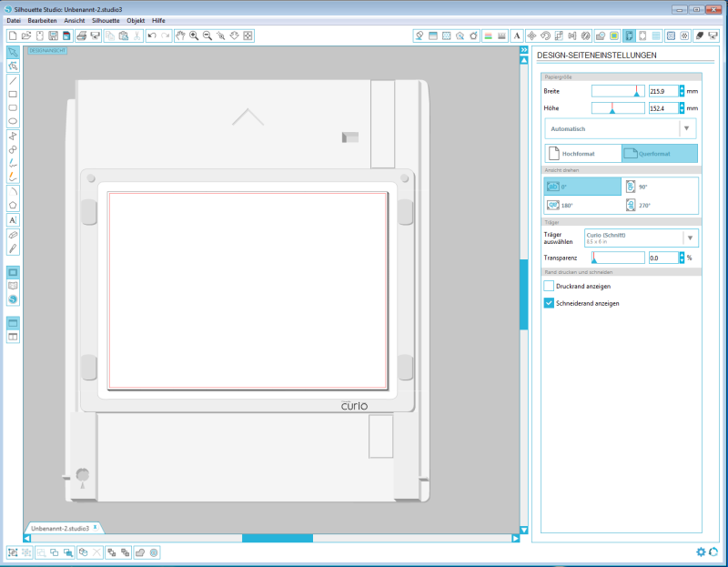728x567 pixels.
Task: Click the fit to window icon
Action: tap(248, 35)
